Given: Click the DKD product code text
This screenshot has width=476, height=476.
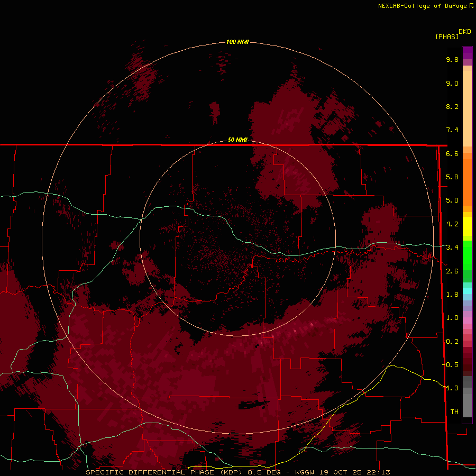Looking at the screenshot, I should point(464,32).
